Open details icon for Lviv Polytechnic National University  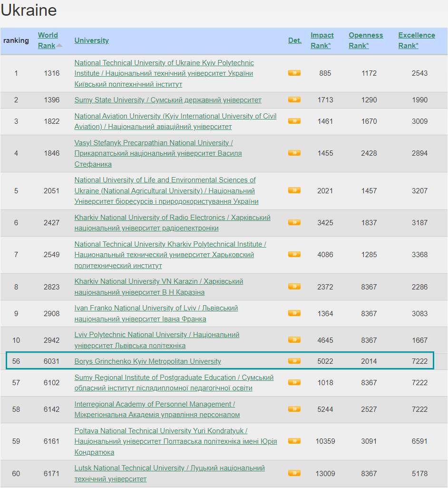(294, 340)
